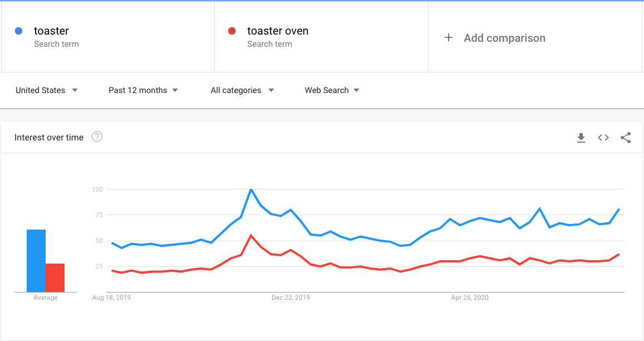Click the Apr 26, 2020 axis label
The image size is (644, 341).
coord(470,298)
